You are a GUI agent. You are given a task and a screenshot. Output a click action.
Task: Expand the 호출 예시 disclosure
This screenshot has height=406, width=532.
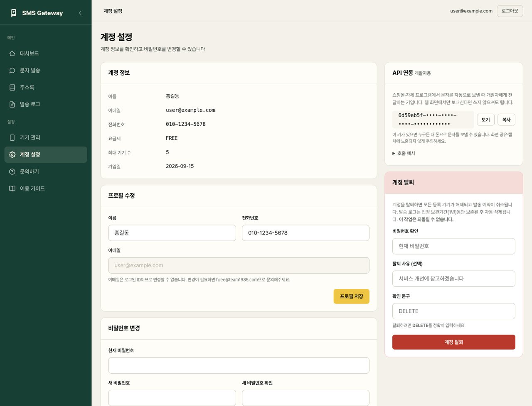coord(404,153)
